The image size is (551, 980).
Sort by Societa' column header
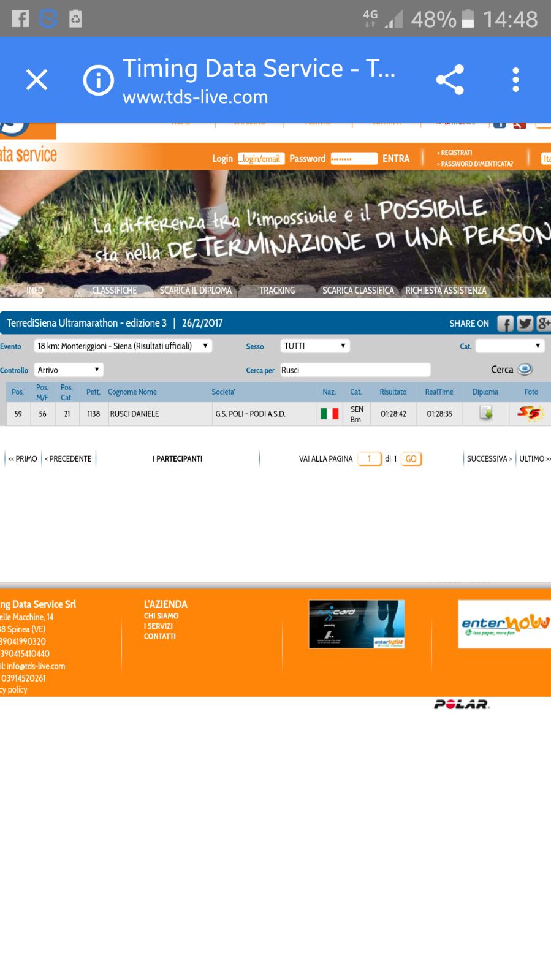[x=223, y=392]
